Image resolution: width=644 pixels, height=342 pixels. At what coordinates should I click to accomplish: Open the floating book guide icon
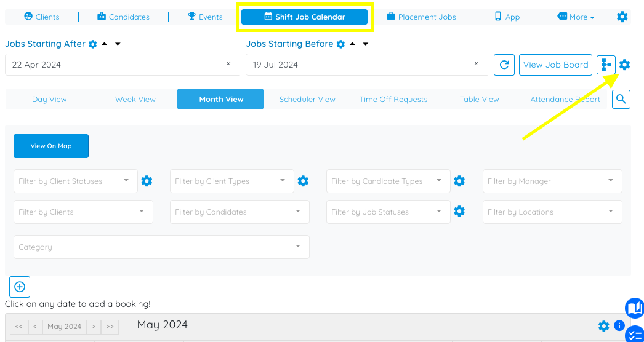coord(635,308)
